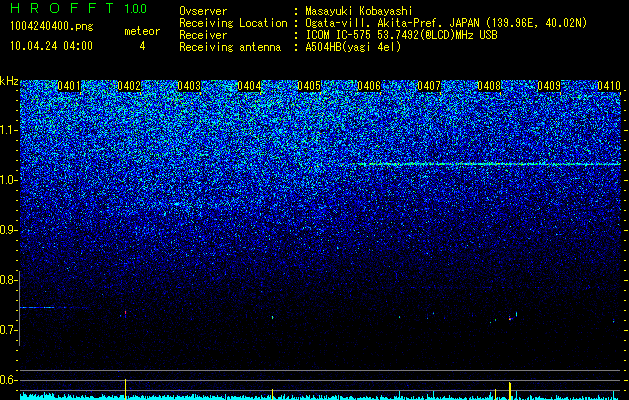
Task: Click the 0.6 frequency axis label
Action: 7,380
